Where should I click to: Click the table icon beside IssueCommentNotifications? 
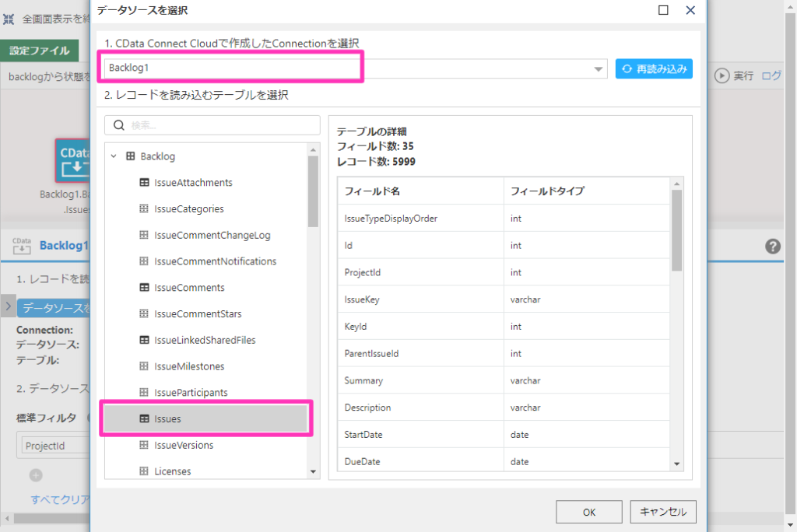click(x=144, y=261)
